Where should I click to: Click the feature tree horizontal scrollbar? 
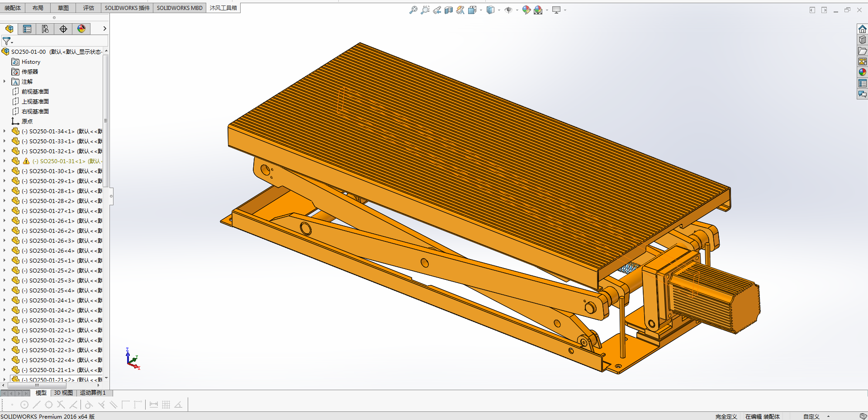[37, 386]
